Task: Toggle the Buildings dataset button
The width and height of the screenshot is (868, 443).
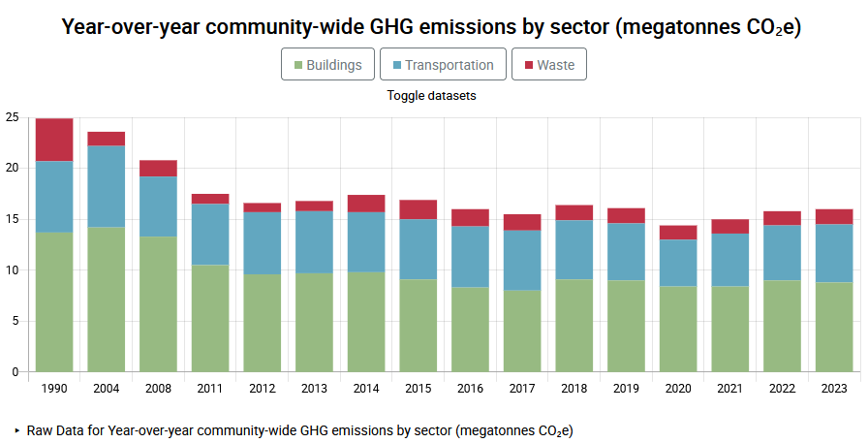Action: 327,64
